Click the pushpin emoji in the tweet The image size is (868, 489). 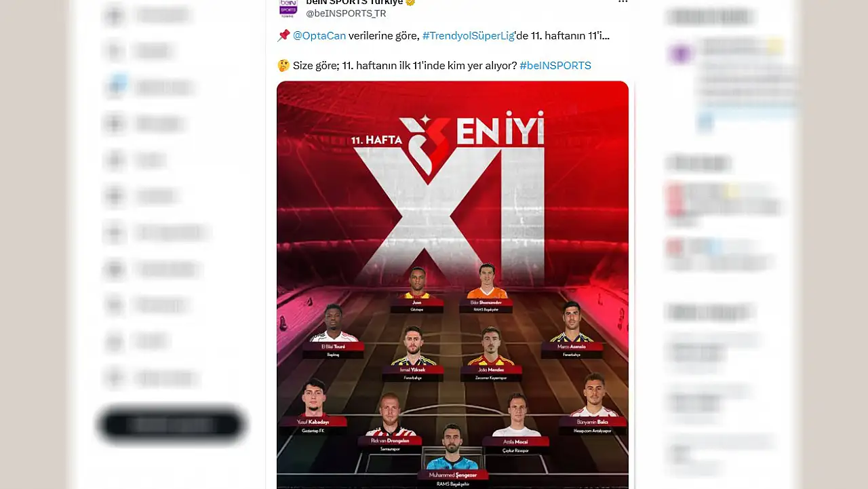283,36
